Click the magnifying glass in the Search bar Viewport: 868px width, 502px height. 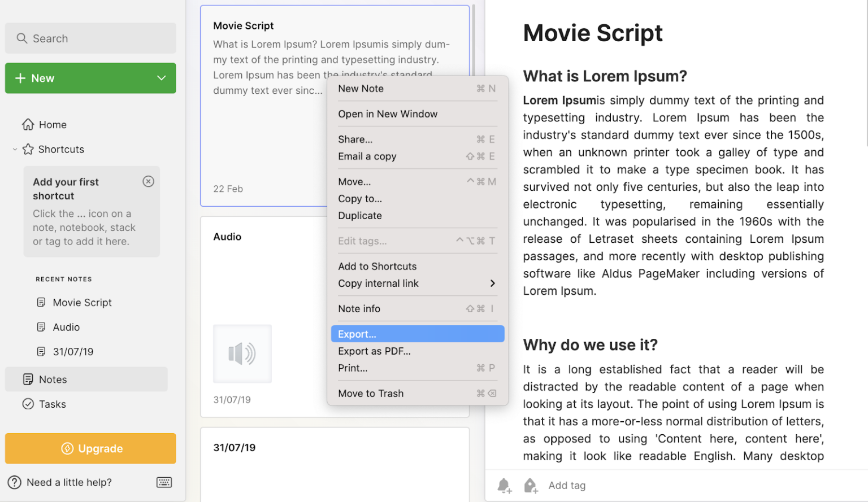pos(23,38)
